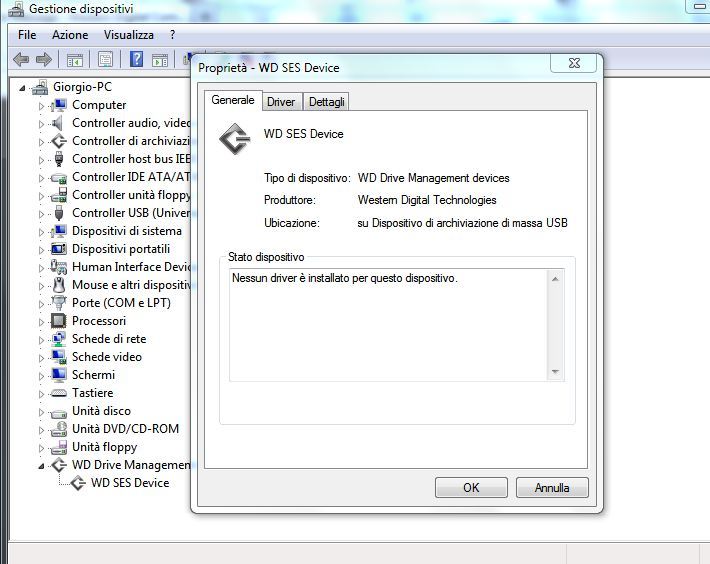Select the Computer category icon
Viewport: 710px width, 564px height.
58,105
